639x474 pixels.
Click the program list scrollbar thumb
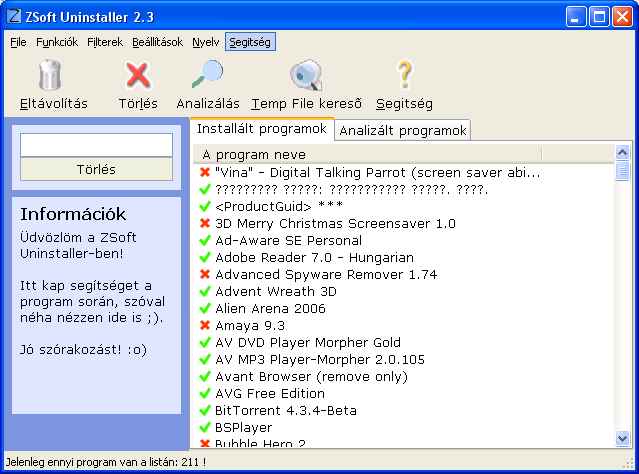(622, 171)
